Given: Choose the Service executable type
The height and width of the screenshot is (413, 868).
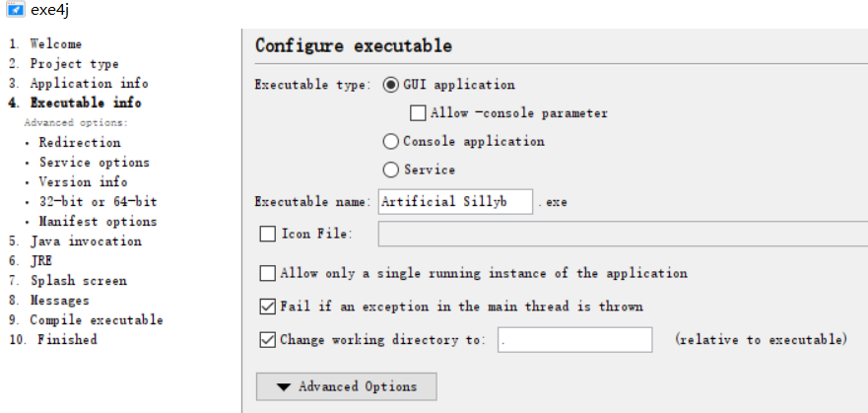Looking at the screenshot, I should point(391,170).
